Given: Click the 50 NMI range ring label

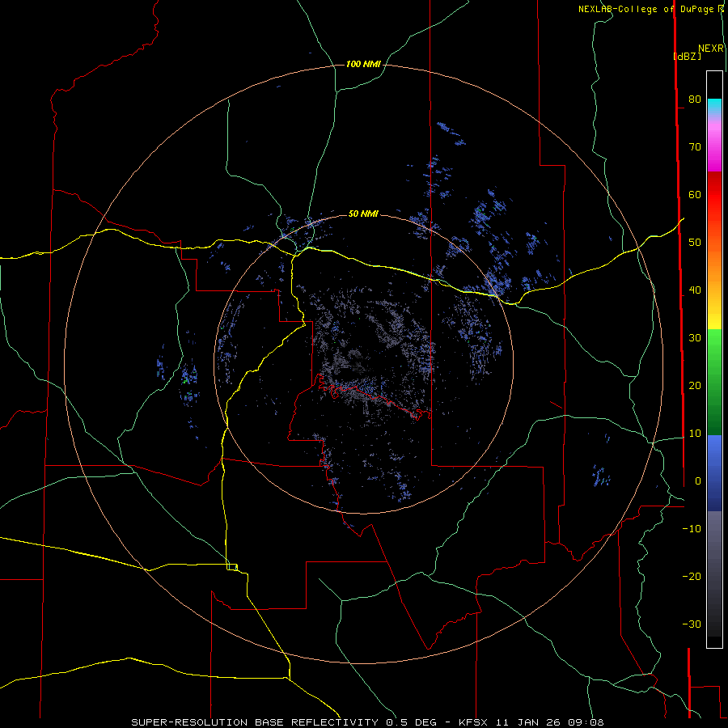Looking at the screenshot, I should click(363, 214).
